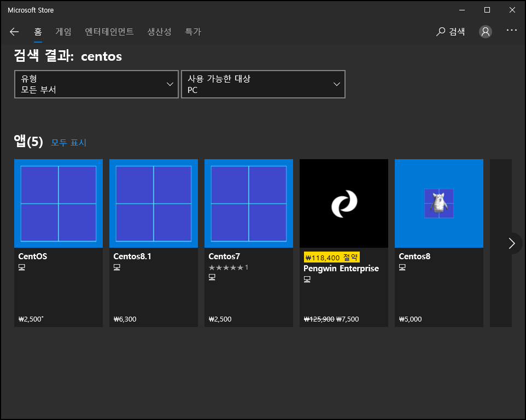526x420 pixels.
Task: Expand the 사용 가능한 대상 PC dropdown
Action: point(263,84)
